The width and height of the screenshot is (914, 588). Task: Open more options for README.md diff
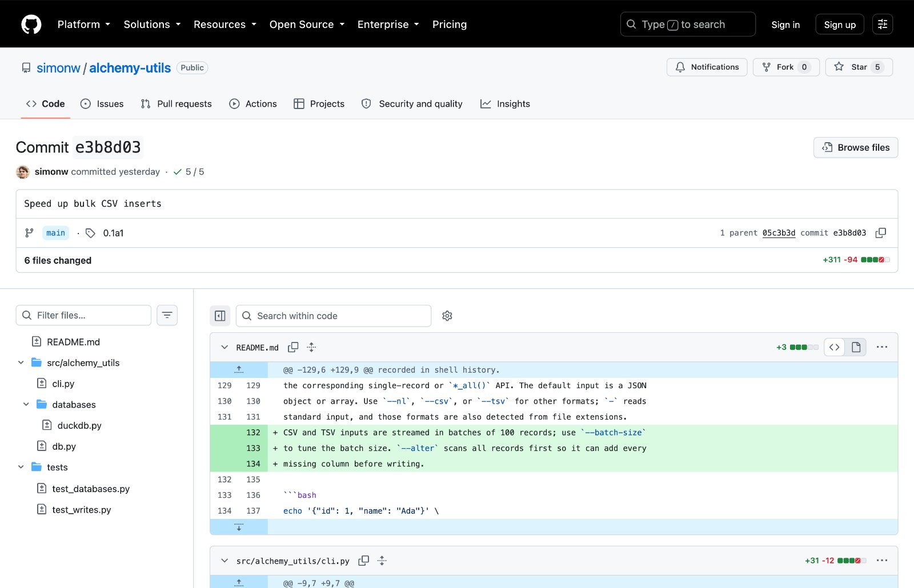pos(882,347)
